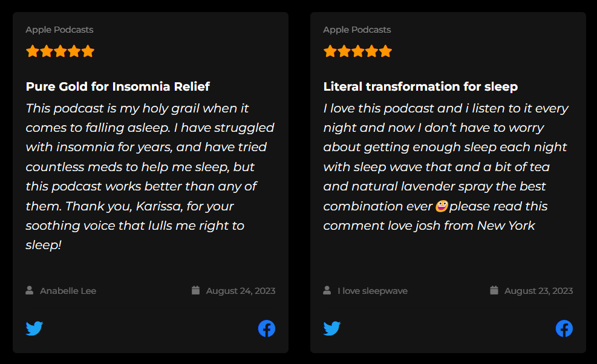
Task: Click the calendar icon beside August 24, 2023
Action: coord(195,290)
